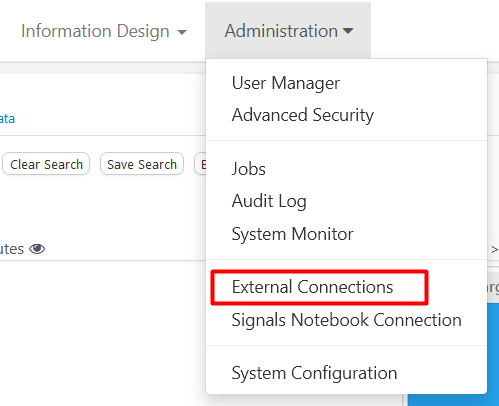This screenshot has height=406, width=499.
Task: Click the gray tab header above blue panel
Action: 493,287
